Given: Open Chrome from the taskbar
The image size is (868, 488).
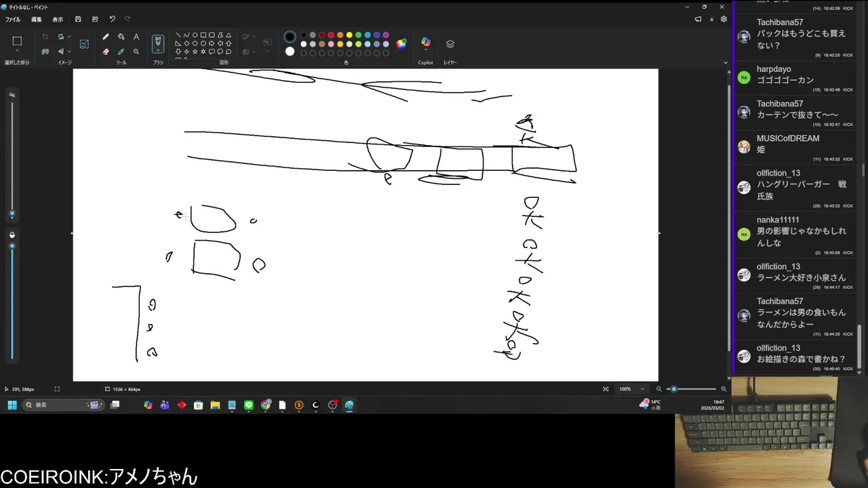Looking at the screenshot, I should (x=266, y=405).
